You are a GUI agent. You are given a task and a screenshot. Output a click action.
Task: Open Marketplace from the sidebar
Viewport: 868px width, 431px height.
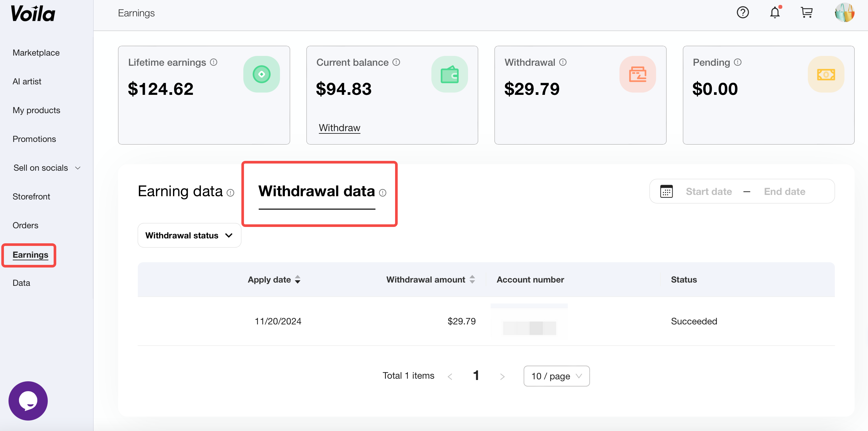pyautogui.click(x=36, y=53)
